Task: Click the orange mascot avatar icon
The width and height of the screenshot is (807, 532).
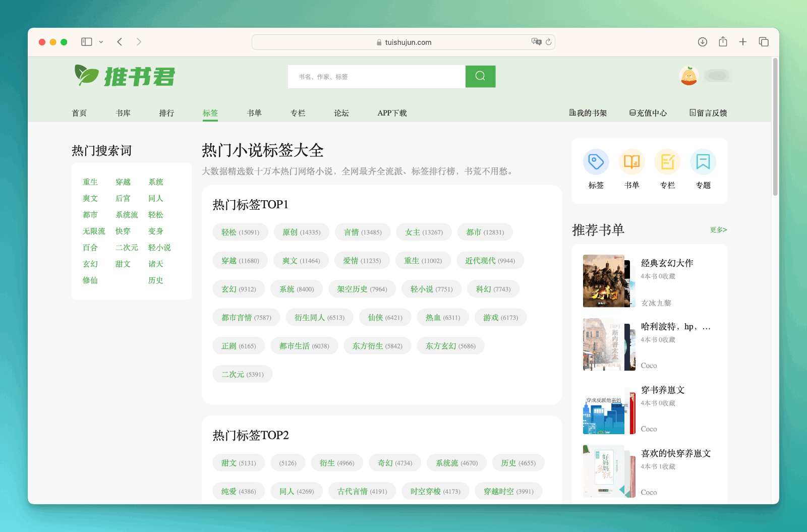Action: (688, 75)
